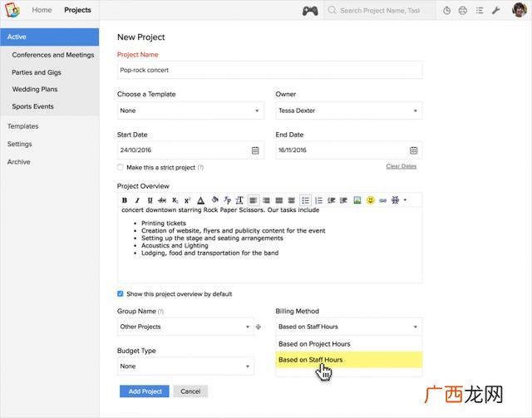Click the Zoho Projects logo
The image size is (532, 418).
pyautogui.click(x=12, y=10)
